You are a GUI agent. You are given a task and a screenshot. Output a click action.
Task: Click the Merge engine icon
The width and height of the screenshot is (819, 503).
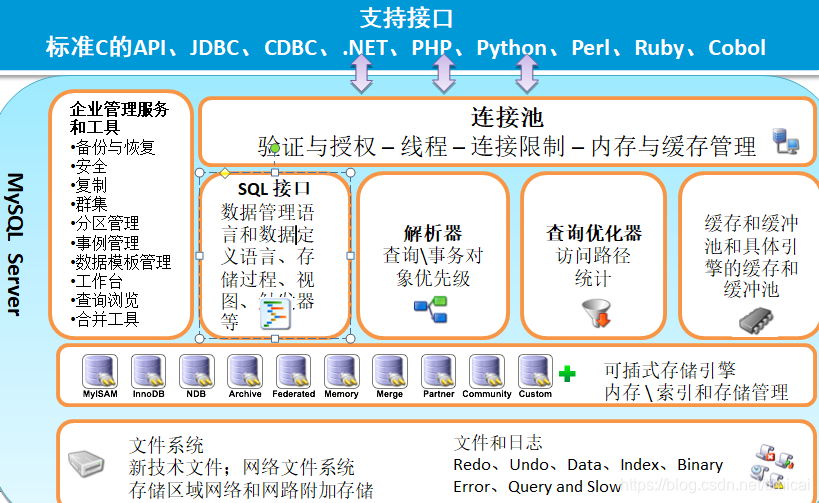click(390, 371)
